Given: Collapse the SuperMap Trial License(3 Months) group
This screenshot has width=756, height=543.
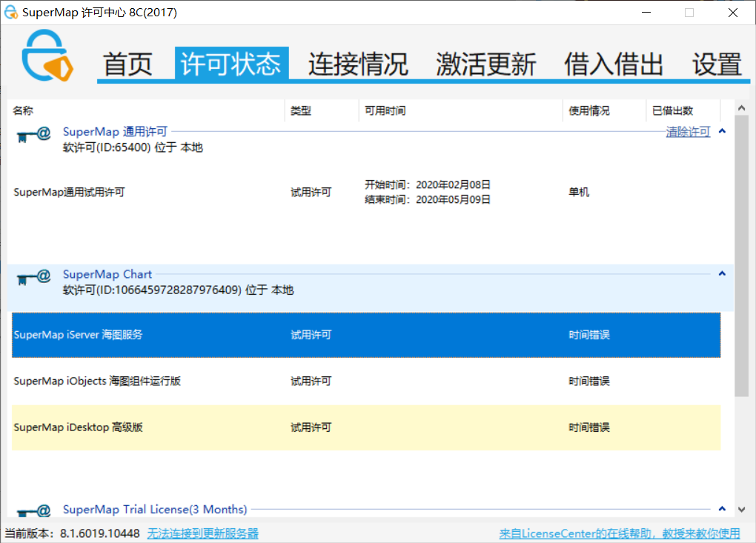Looking at the screenshot, I should click(x=722, y=509).
